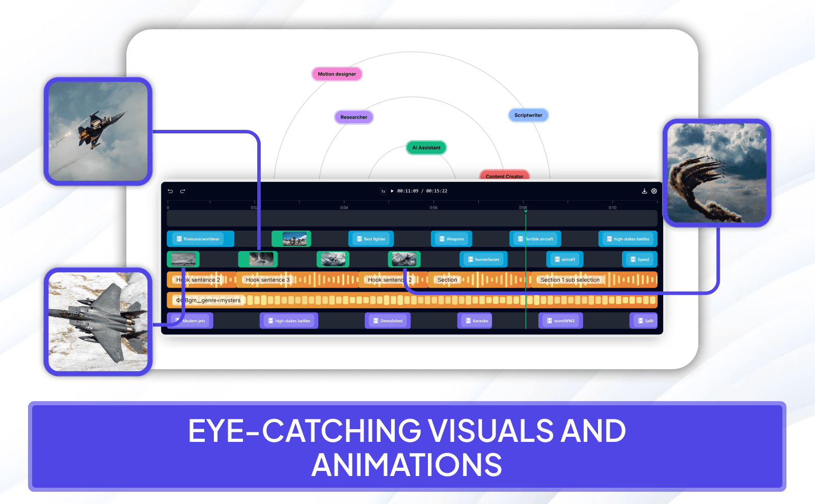This screenshot has width=815, height=504.
Task: Click the film icon on the Fiveiconicworldwar clip
Action: (178, 238)
